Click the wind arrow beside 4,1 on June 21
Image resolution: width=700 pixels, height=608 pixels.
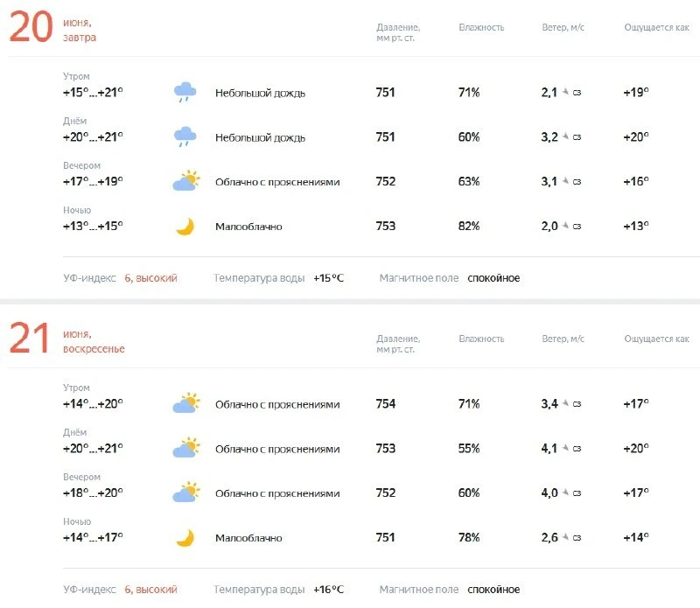pos(565,448)
